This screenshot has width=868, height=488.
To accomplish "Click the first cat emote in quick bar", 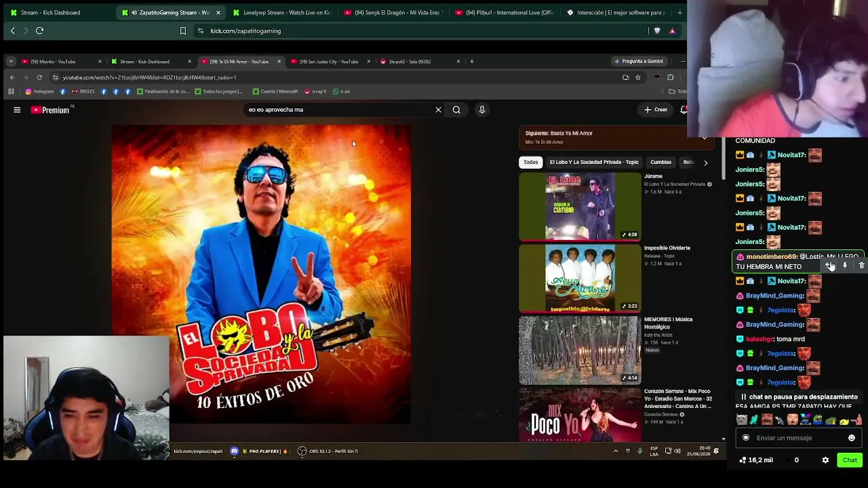I will pyautogui.click(x=741, y=420).
